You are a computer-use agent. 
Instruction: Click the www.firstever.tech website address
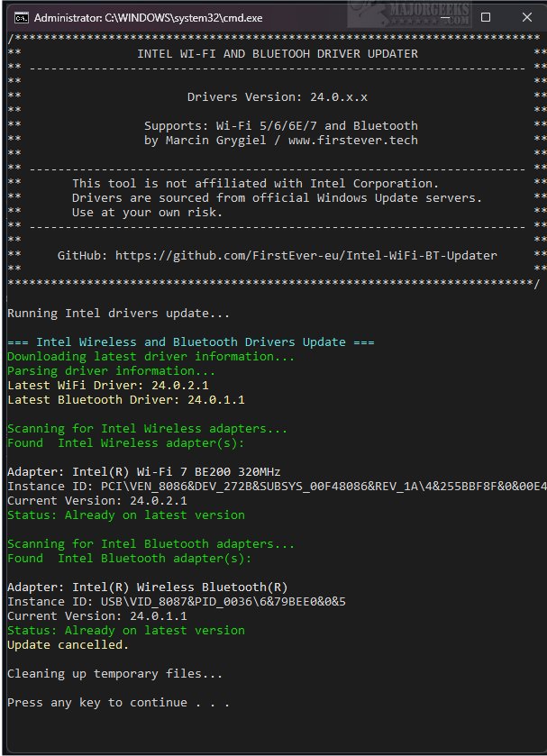click(x=352, y=141)
